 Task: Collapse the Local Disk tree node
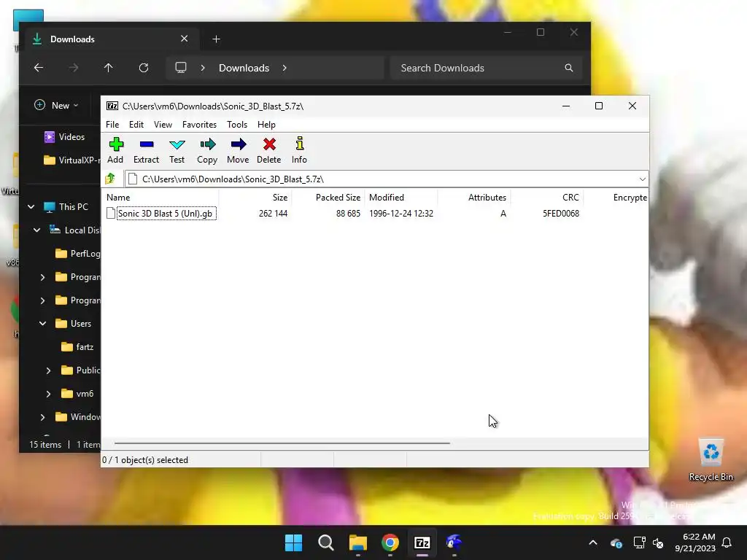coord(37,230)
